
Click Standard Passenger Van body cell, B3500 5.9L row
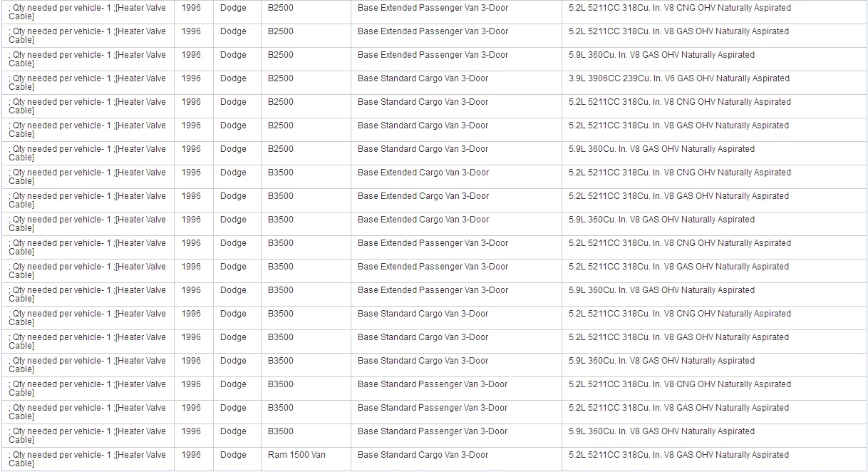click(456, 436)
